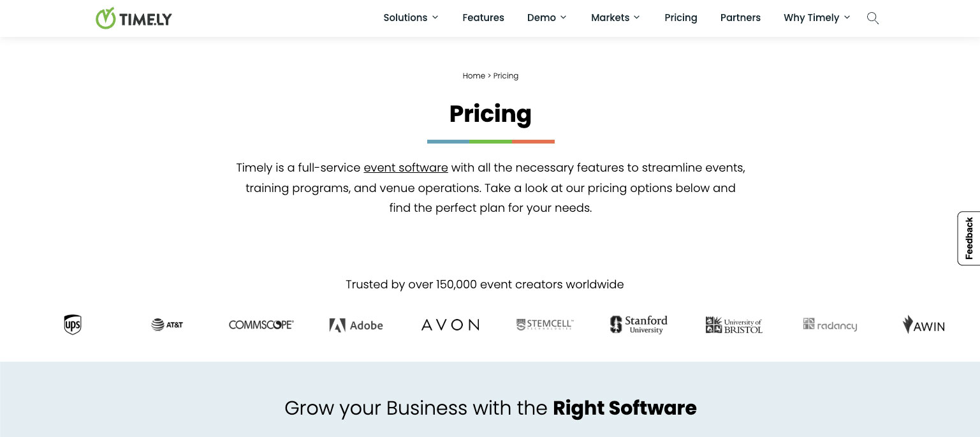Open the search magnifier icon
This screenshot has height=437, width=980.
click(x=873, y=18)
